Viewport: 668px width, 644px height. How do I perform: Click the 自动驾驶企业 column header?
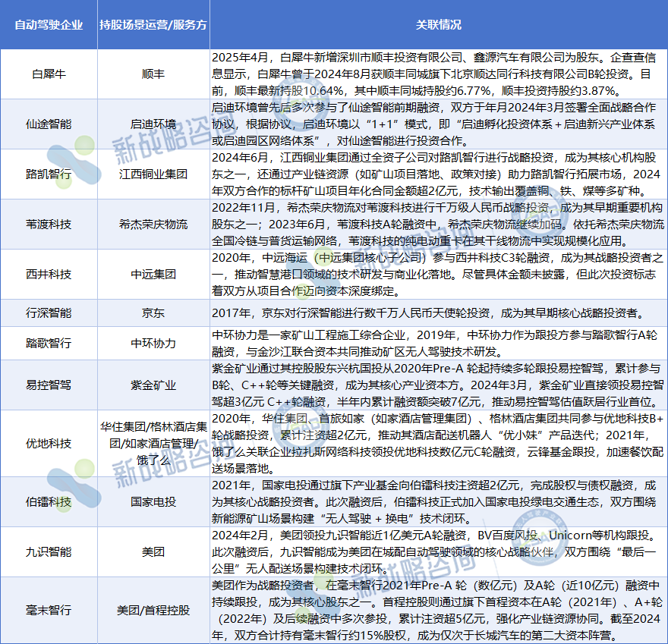[x=49, y=24]
